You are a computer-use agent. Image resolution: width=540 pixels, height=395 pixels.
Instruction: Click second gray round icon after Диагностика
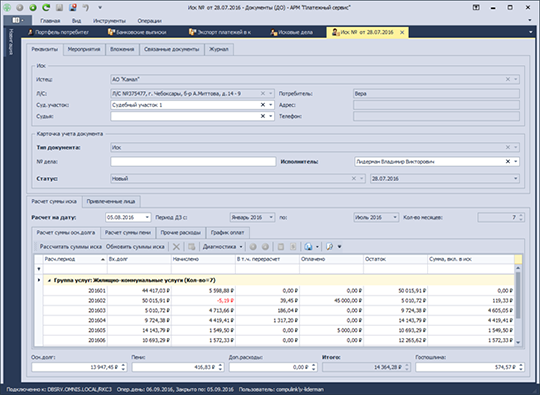265,247
